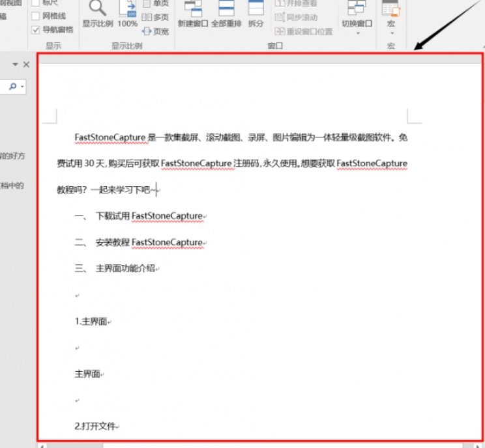485x448 pixels.
Task: Fit document to 页宽 page width
Action: click(x=155, y=31)
